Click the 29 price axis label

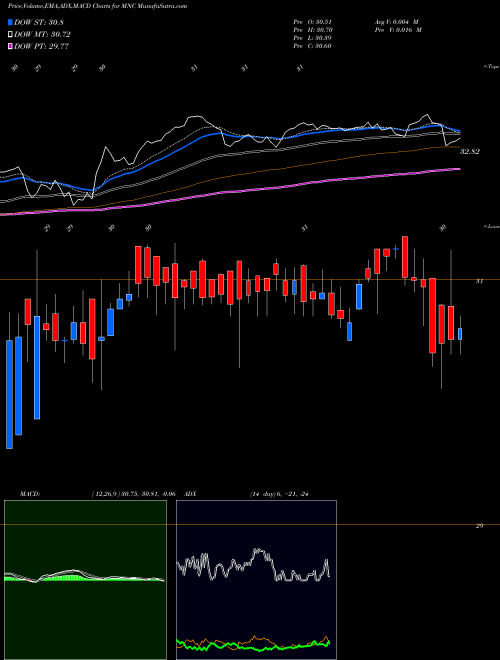[479, 526]
